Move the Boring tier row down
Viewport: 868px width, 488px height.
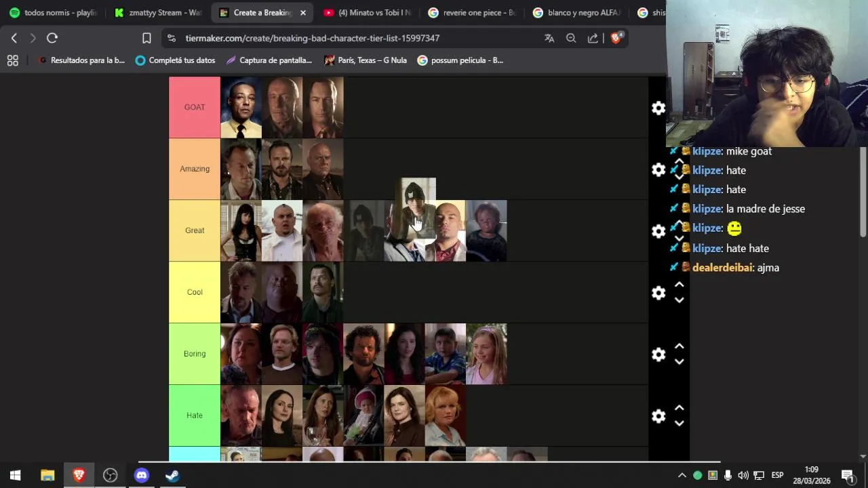(x=679, y=362)
